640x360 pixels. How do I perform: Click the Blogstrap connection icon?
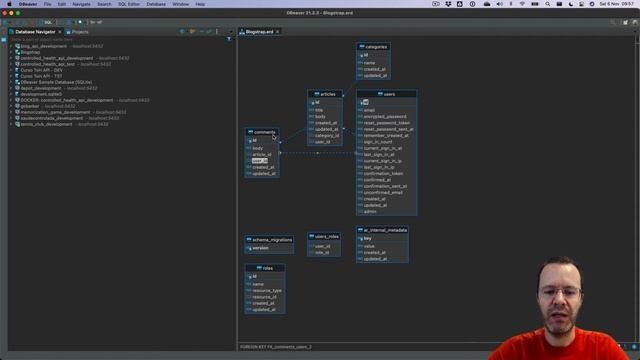coord(17,52)
